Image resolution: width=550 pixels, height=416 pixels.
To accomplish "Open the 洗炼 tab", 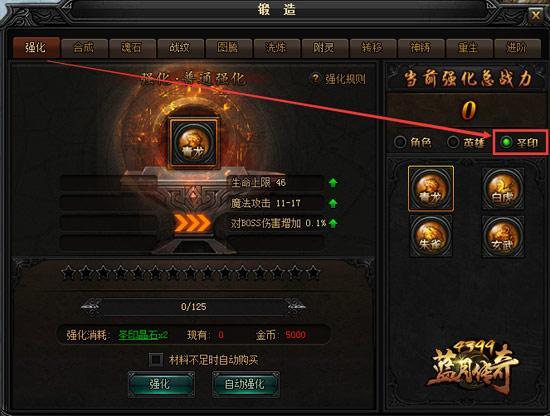I will click(x=276, y=47).
